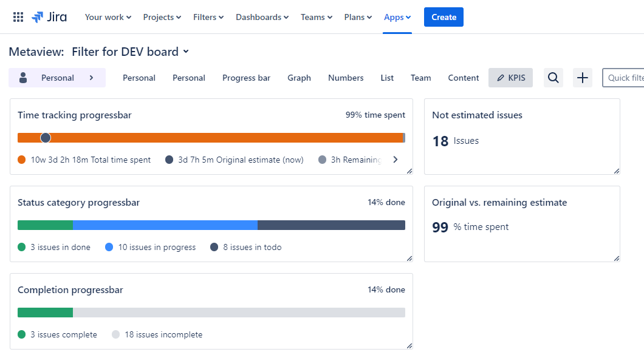Click resize handle on Completion progressbar card
Image resolution: width=644 pixels, height=355 pixels.
[x=409, y=346]
